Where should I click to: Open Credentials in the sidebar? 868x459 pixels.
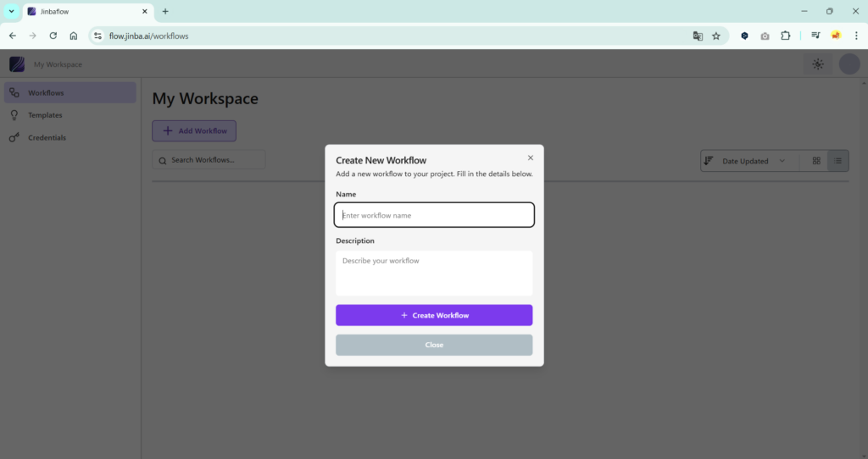click(x=70, y=138)
